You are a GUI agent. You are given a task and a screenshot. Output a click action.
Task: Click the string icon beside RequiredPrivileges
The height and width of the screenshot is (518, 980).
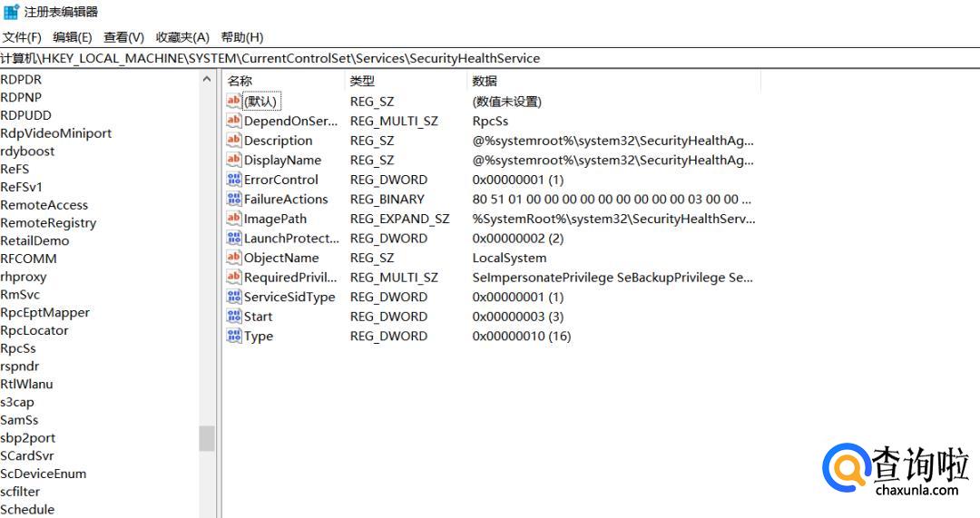click(x=234, y=277)
